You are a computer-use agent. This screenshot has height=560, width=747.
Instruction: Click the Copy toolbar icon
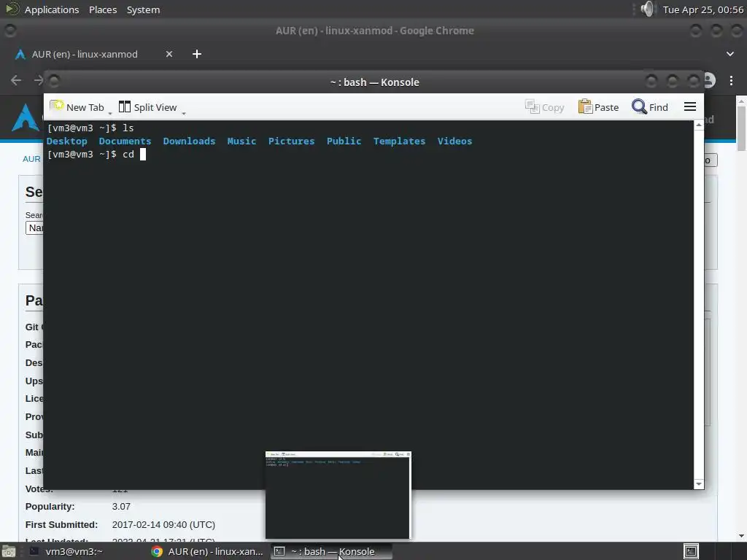pyautogui.click(x=544, y=107)
